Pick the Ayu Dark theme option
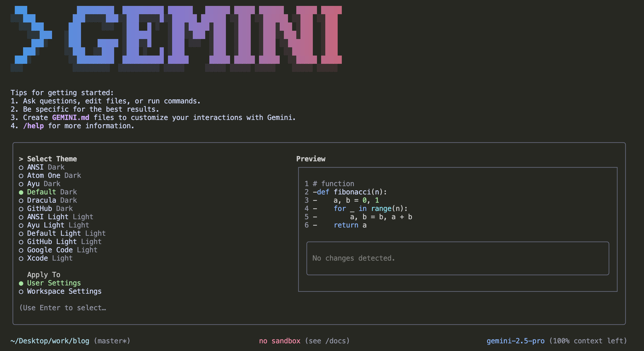The height and width of the screenshot is (351, 644). click(x=40, y=184)
